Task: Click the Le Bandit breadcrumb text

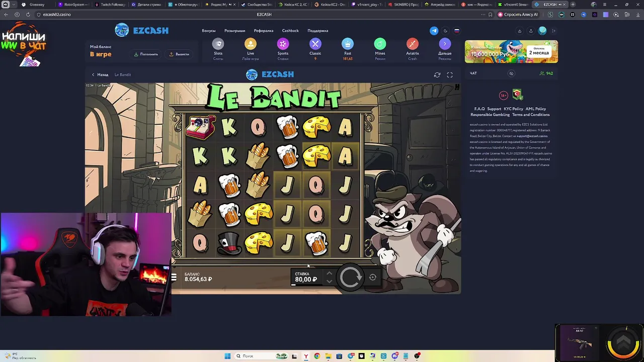Action: [123, 75]
